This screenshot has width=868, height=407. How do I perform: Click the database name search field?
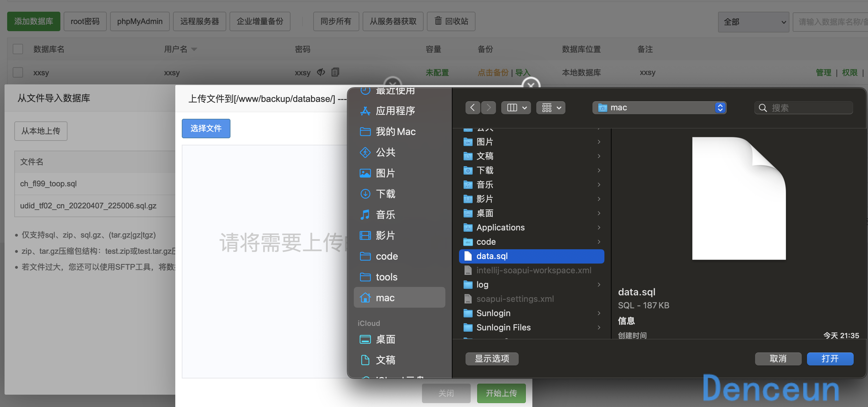click(x=831, y=22)
